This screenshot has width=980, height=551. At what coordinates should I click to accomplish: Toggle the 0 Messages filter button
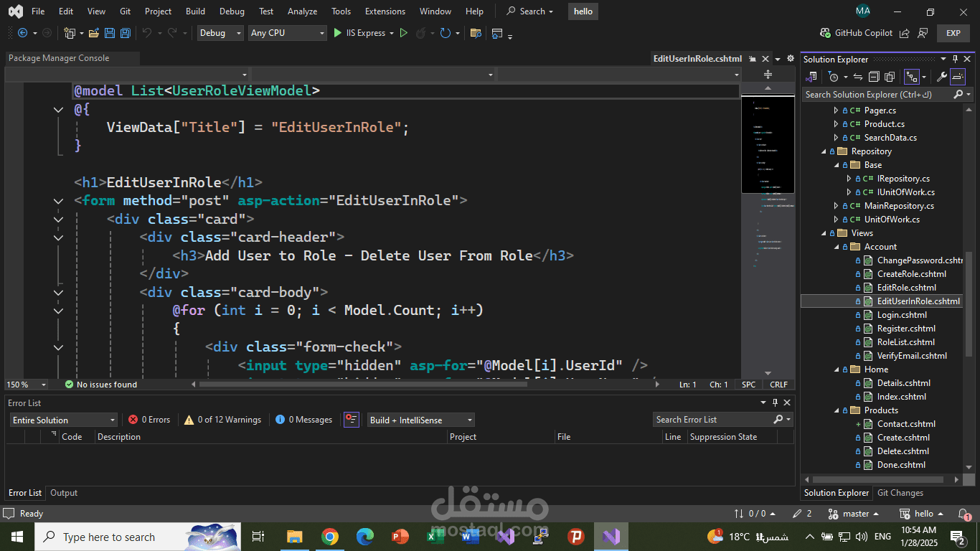click(304, 420)
